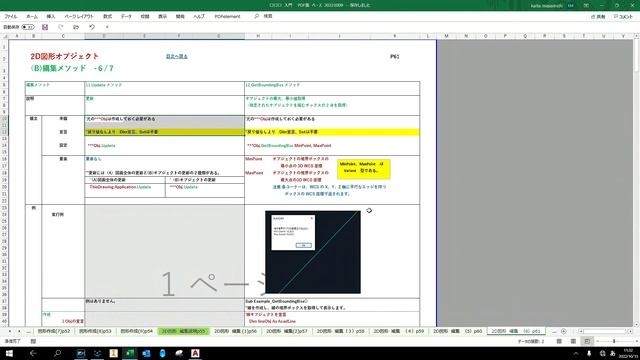Click the taskbar search magnifier
This screenshot has height=360, width=640.
pyautogui.click(x=58, y=353)
